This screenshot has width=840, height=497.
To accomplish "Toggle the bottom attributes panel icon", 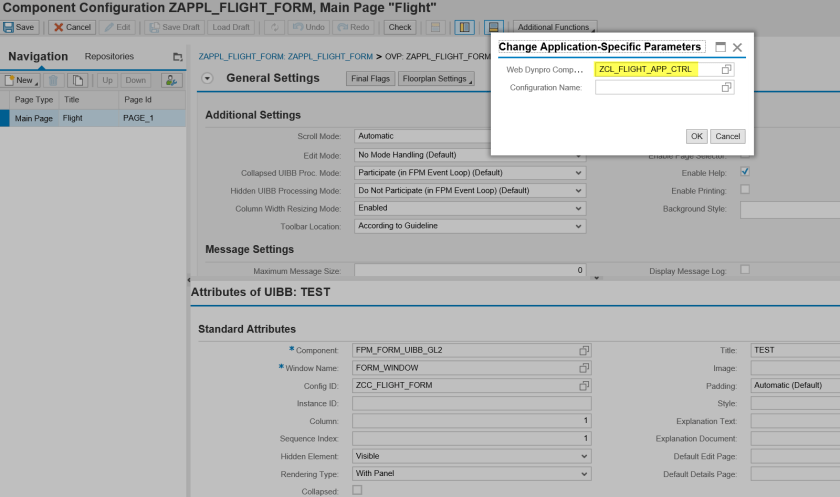I will (x=493, y=27).
